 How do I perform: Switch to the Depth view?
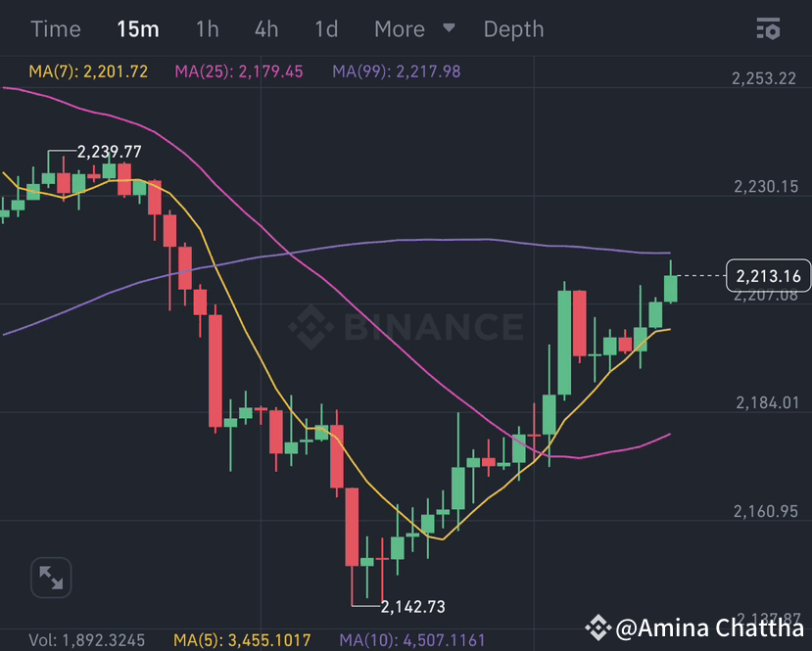pyautogui.click(x=513, y=28)
